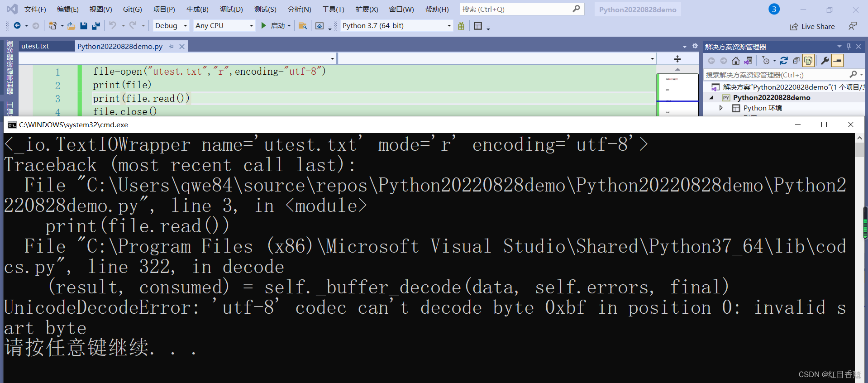Open the 工具(T) menu
The height and width of the screenshot is (383, 868).
click(333, 9)
